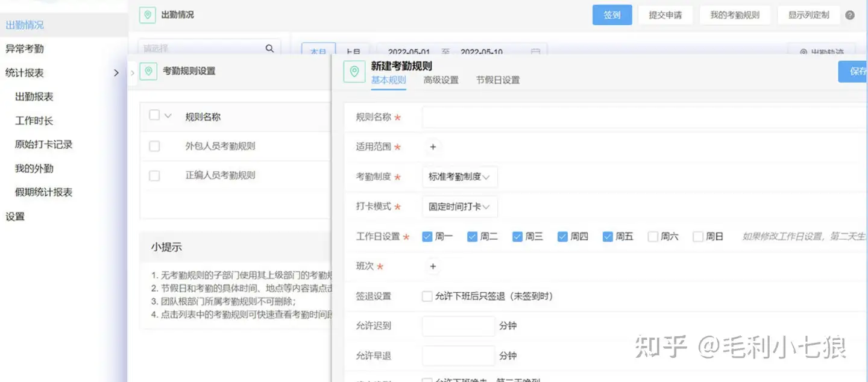Click the 我的考勤规则 button
The height and width of the screenshot is (382, 868).
click(x=735, y=15)
